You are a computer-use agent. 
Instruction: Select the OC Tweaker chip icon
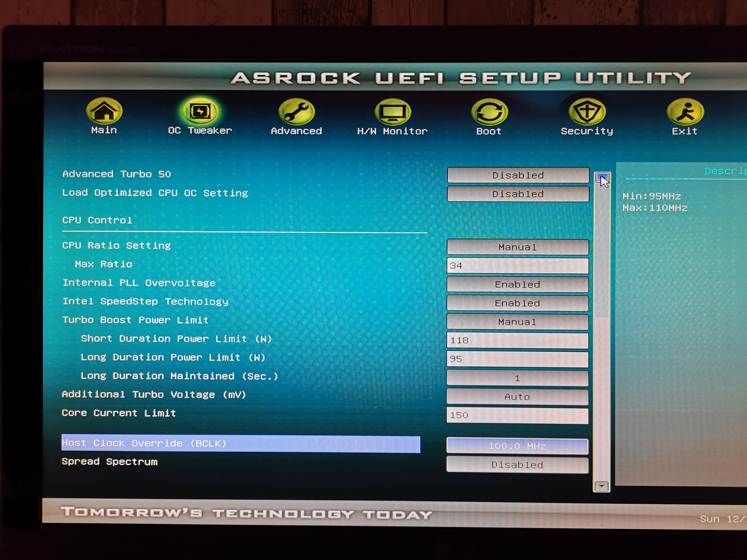pos(200,111)
